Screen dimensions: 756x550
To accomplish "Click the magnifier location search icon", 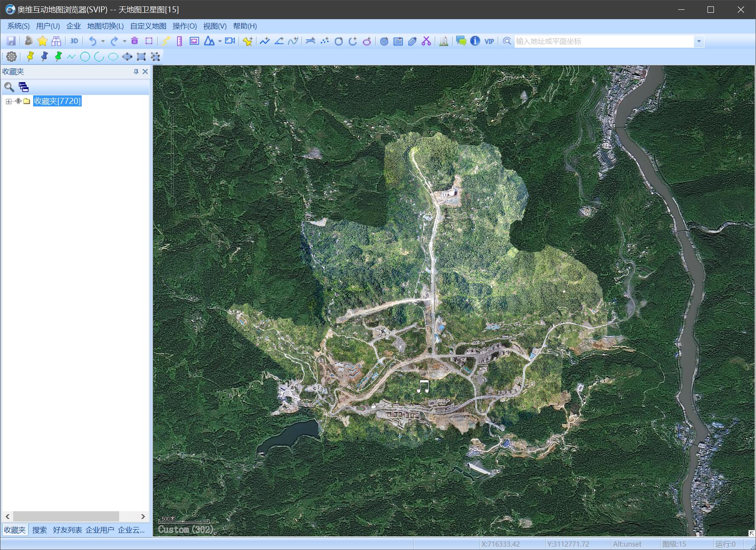I will coord(507,41).
